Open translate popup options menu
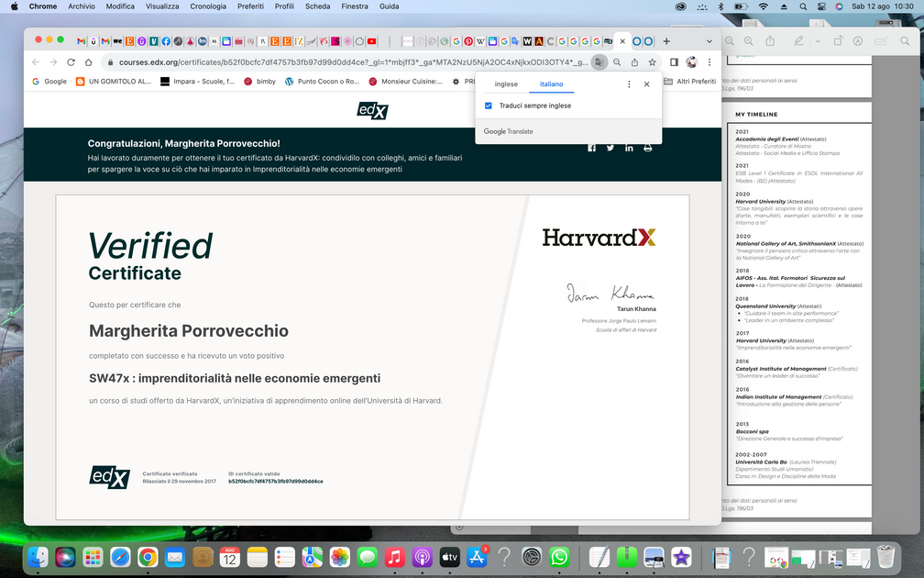This screenshot has height=578, width=924. [629, 84]
